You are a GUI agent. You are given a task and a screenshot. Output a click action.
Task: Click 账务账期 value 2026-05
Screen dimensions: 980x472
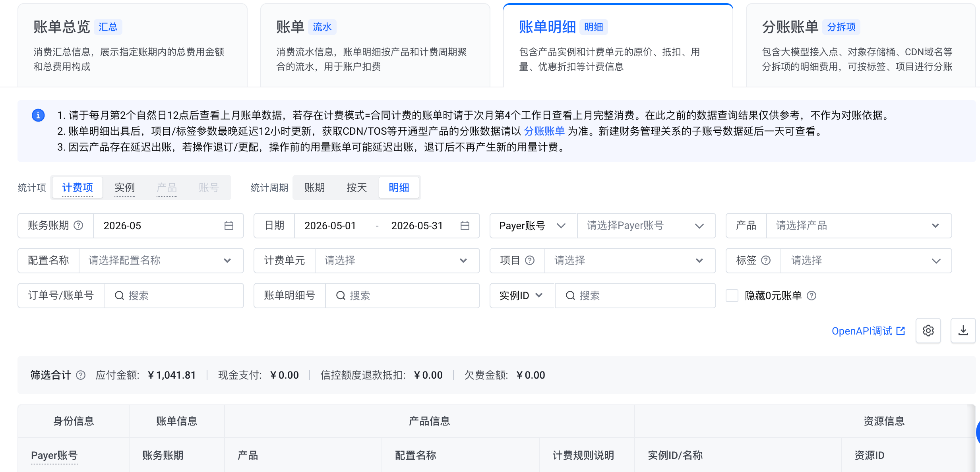[x=122, y=226]
